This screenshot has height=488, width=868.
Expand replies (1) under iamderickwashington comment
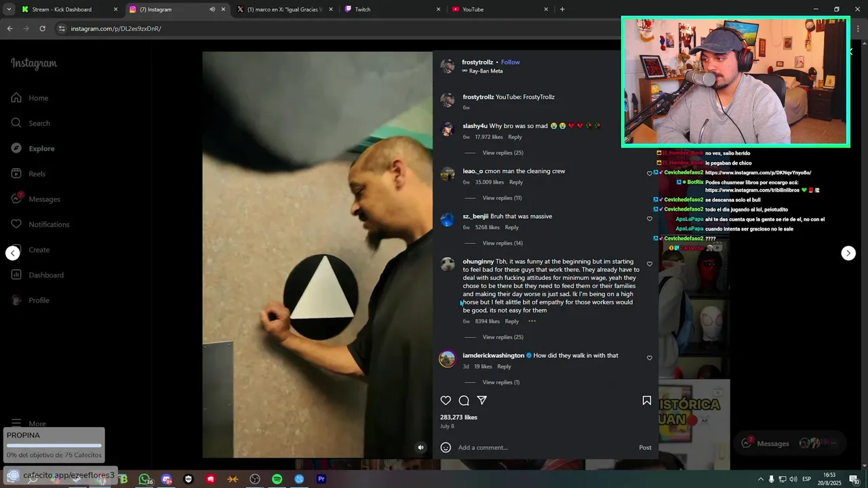coord(501,382)
